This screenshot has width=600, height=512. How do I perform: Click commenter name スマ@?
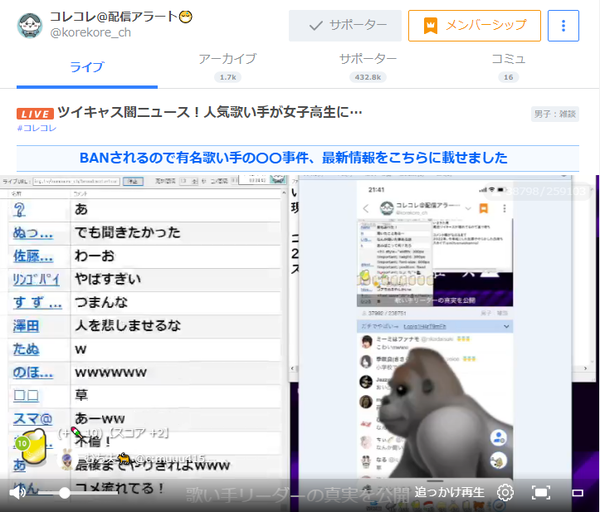point(33,419)
